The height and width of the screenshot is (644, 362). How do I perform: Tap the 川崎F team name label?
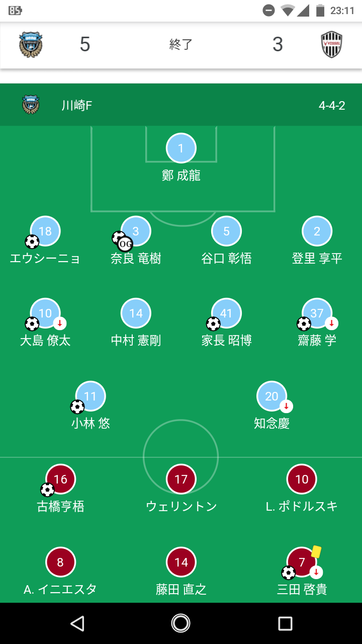pos(77,106)
